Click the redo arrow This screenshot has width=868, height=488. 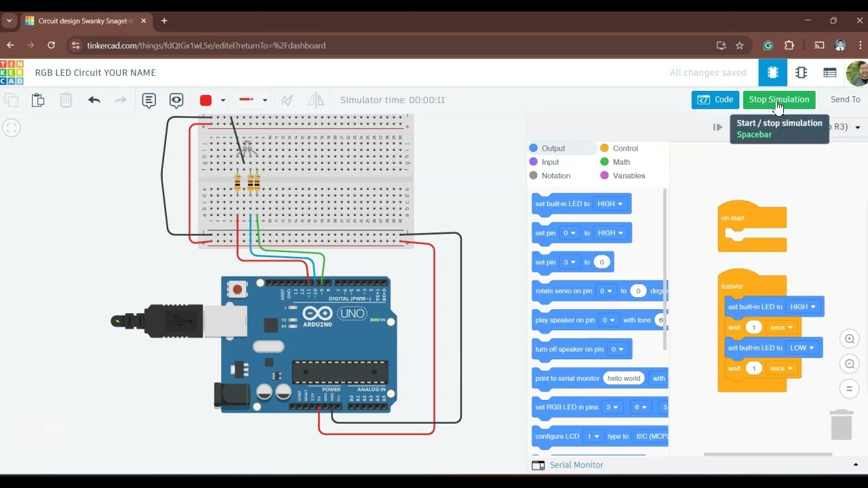coord(121,100)
